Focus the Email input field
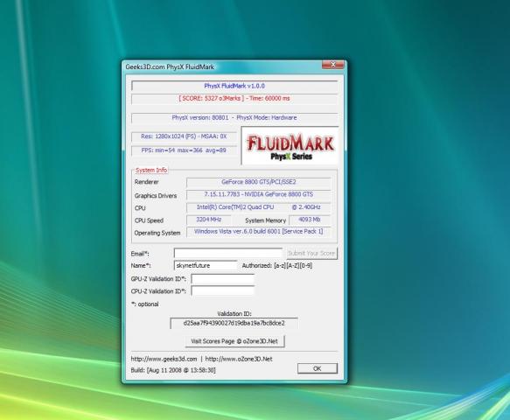510x420 pixels. coord(228,253)
